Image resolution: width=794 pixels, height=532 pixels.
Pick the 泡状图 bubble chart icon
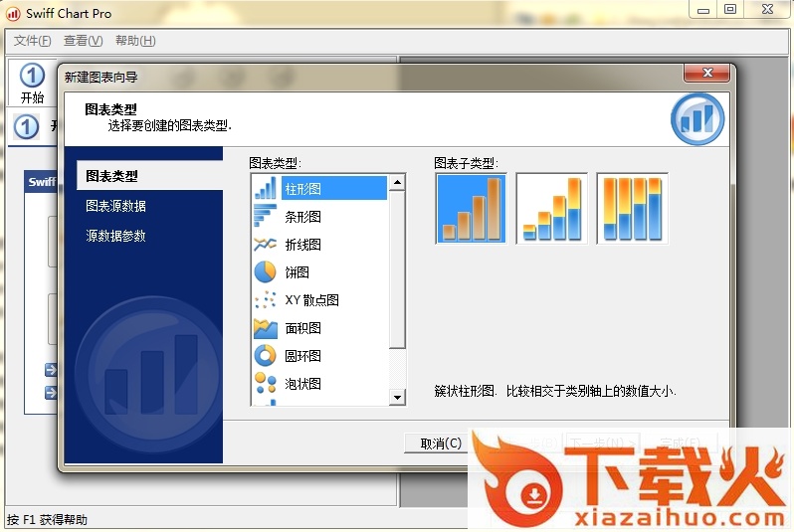[x=266, y=384]
